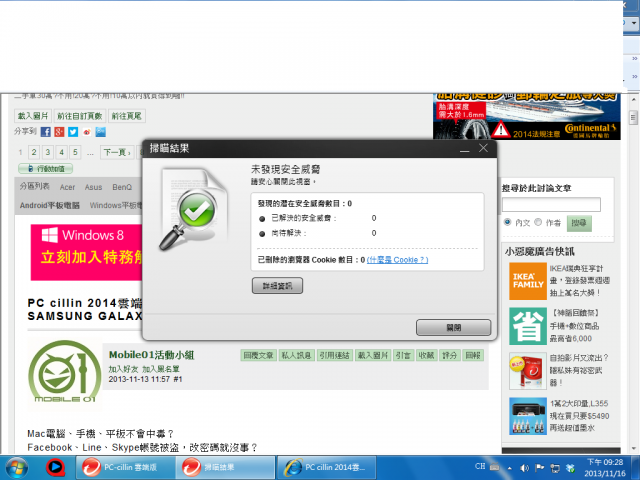640x480 pixels.
Task: Click the forum search input field
Action: (551, 204)
